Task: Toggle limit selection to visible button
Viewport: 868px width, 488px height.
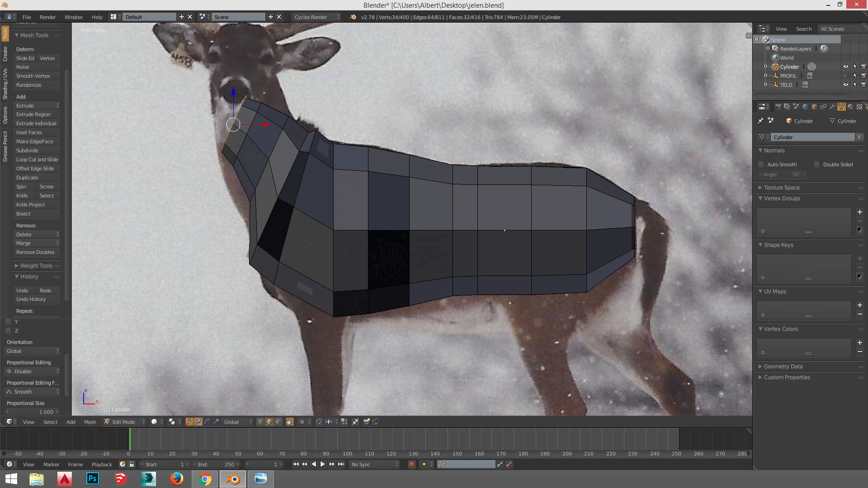Action: tap(290, 422)
